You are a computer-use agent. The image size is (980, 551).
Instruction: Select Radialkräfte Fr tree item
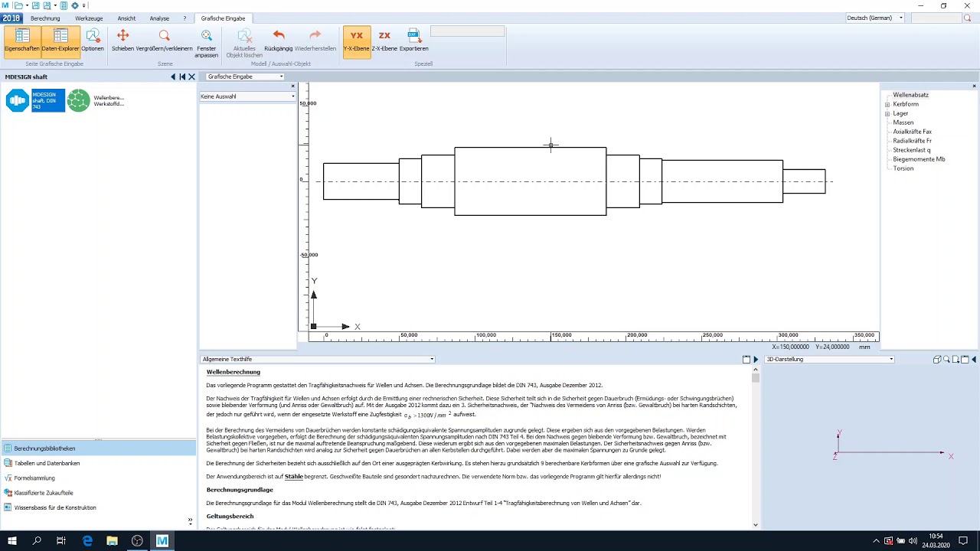tap(912, 141)
